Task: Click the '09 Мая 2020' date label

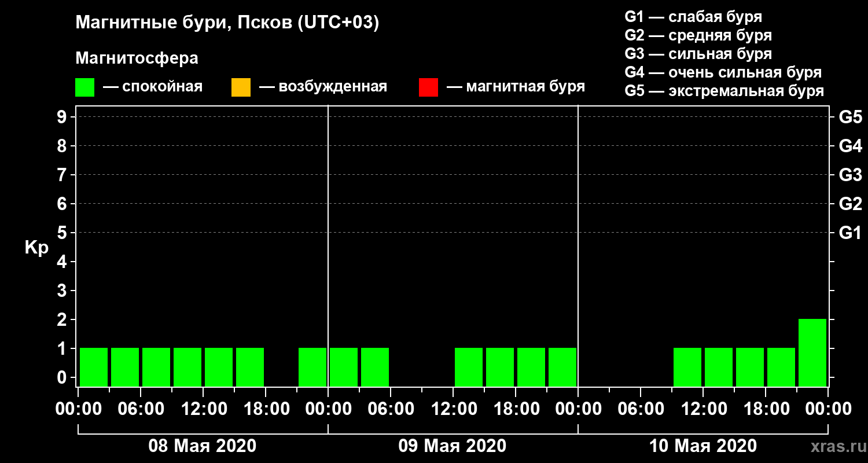Action: (x=453, y=446)
